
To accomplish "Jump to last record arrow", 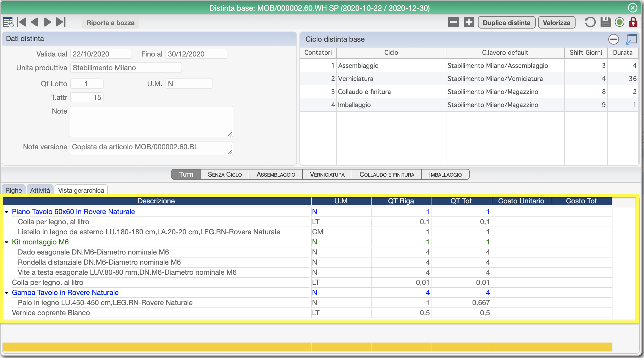I will 61,22.
